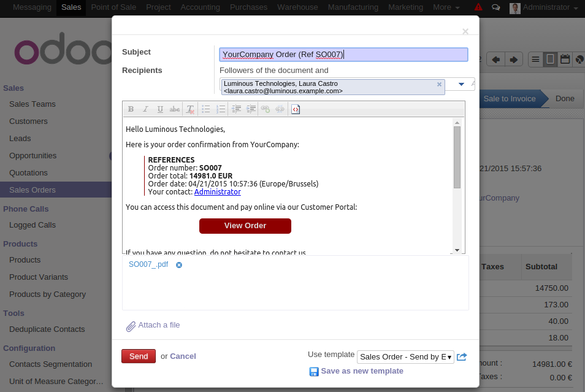Go to the previous sales order record
Viewport: 585px width, 392px height.
pos(496,60)
